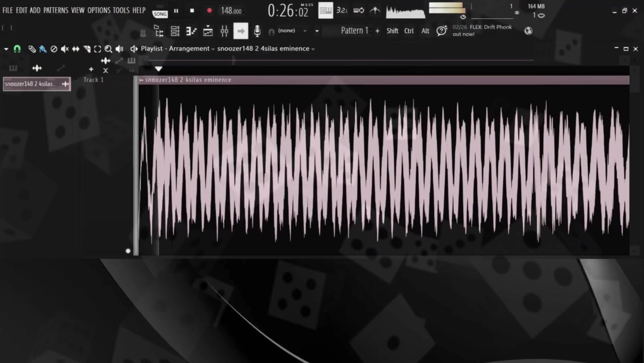Click the oscilloscope waveform display

[x=405, y=11]
